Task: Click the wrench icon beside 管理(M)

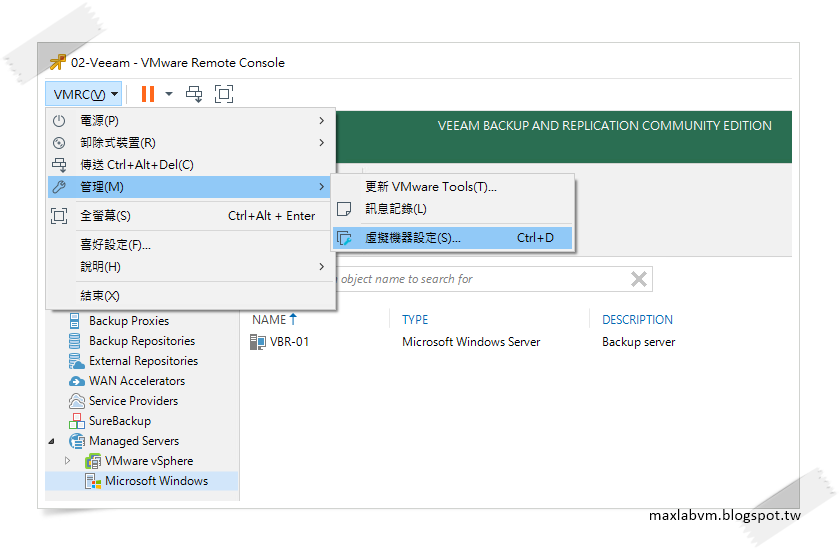Action: coord(59,187)
